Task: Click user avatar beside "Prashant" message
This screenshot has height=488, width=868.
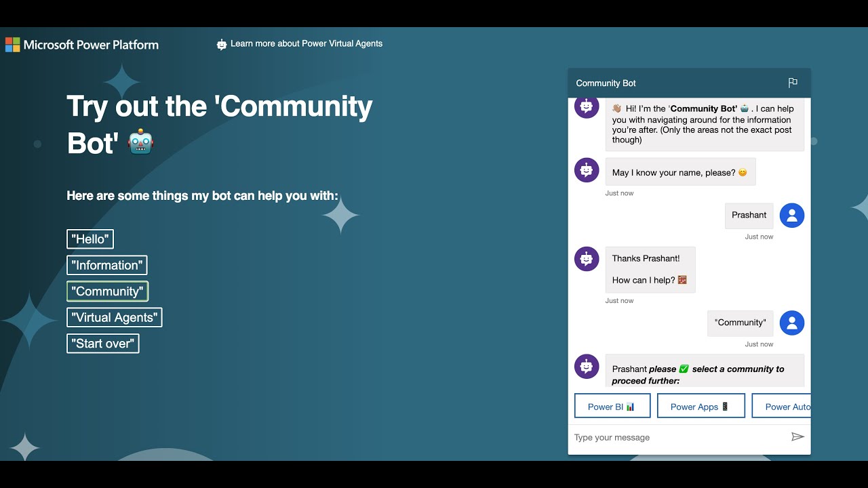Action: point(792,216)
